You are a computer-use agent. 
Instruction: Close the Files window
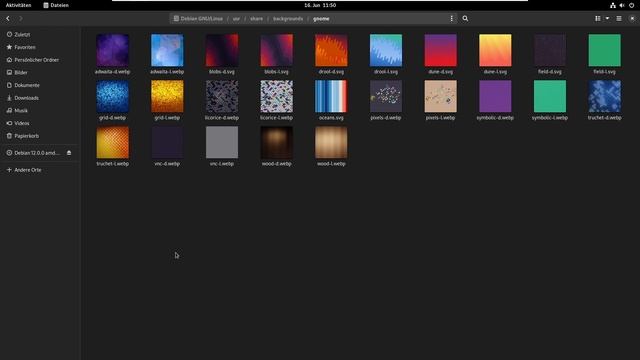coord(632,18)
